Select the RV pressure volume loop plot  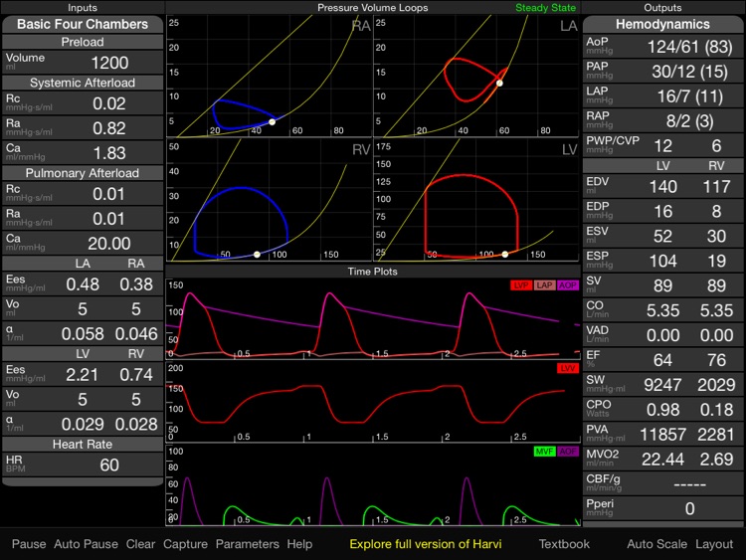(269, 200)
